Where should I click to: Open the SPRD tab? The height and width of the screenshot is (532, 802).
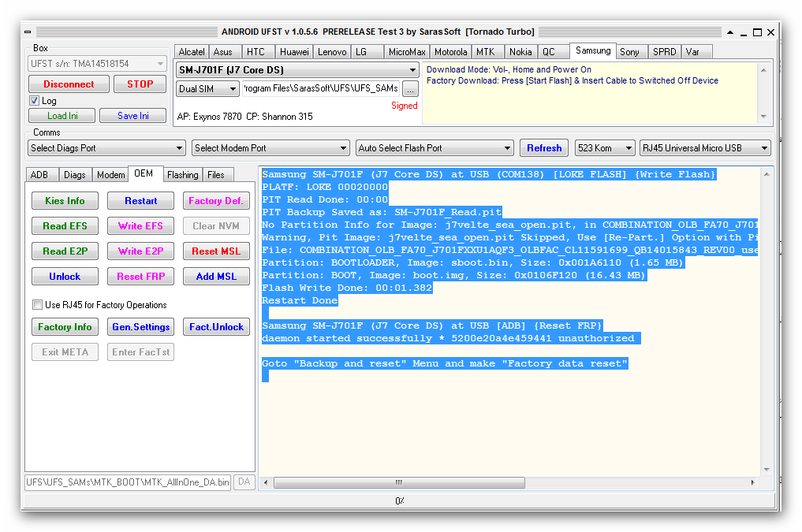(665, 51)
